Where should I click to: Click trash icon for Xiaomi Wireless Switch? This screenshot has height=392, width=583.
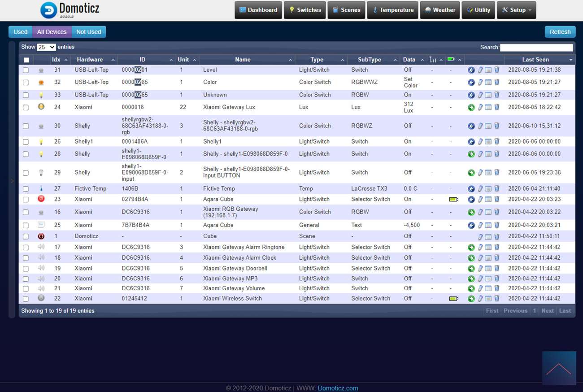496,299
